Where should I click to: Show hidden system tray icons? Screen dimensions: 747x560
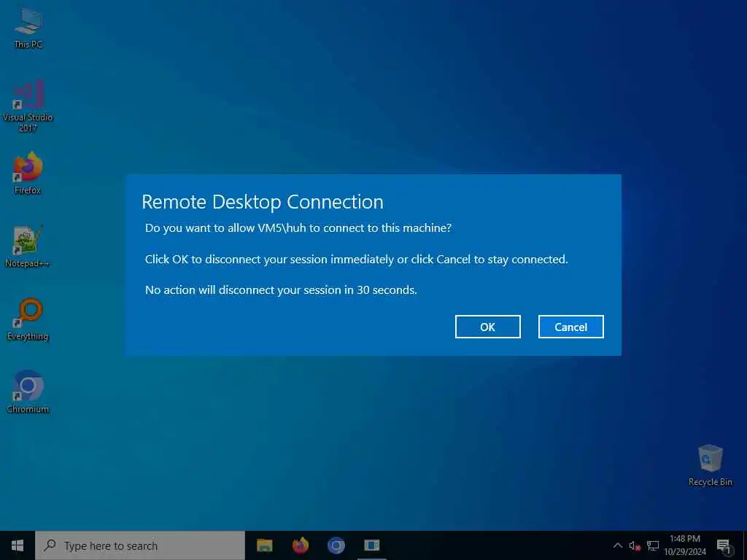click(617, 545)
